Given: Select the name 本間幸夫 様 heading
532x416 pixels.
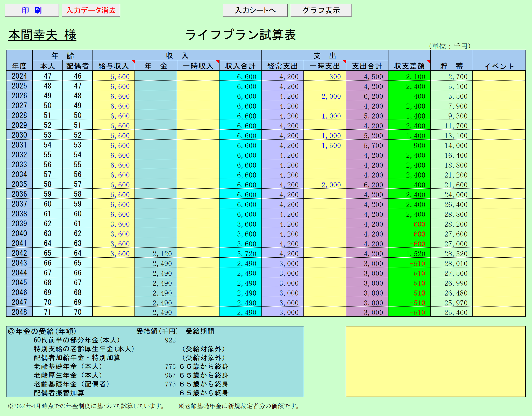Looking at the screenshot, I should [42, 35].
